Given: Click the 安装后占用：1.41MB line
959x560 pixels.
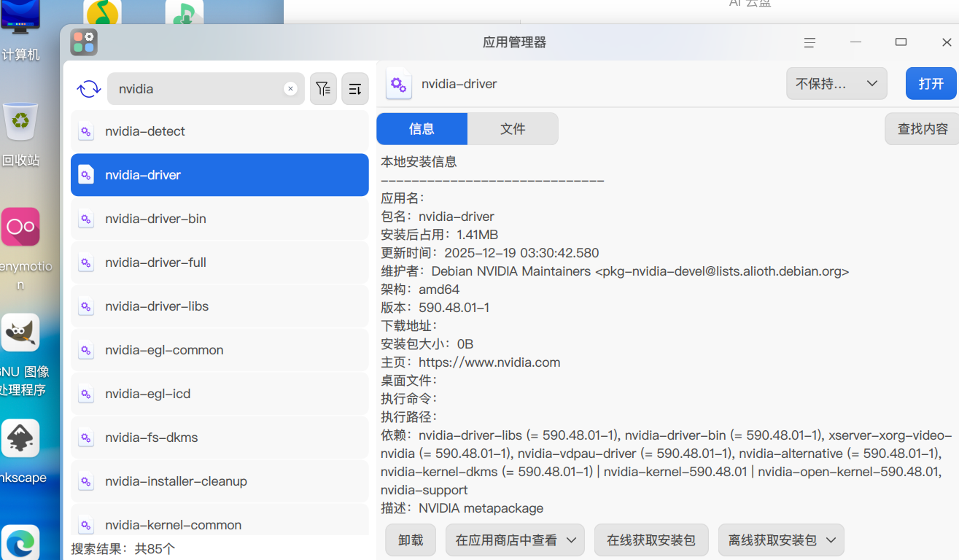Looking at the screenshot, I should [x=440, y=235].
